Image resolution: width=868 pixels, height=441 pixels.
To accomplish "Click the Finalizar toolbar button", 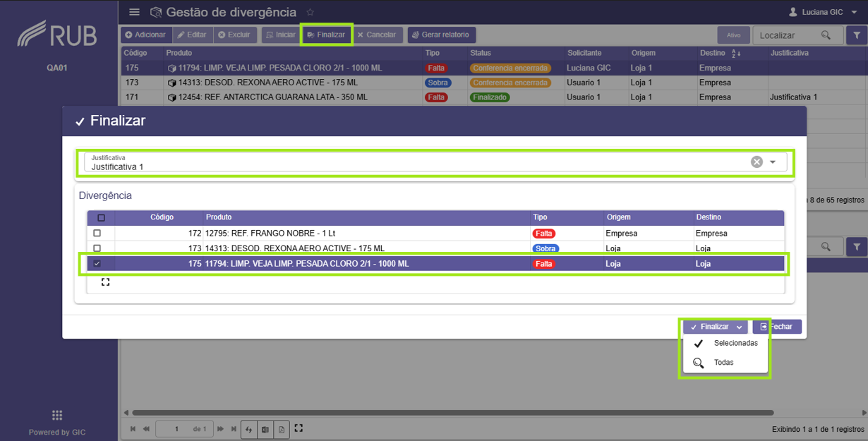I will (x=326, y=35).
